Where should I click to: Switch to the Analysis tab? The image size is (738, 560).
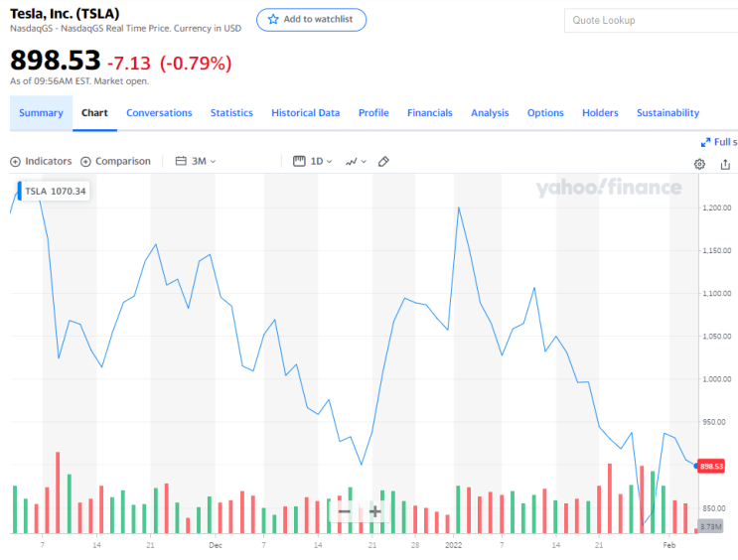[490, 113]
